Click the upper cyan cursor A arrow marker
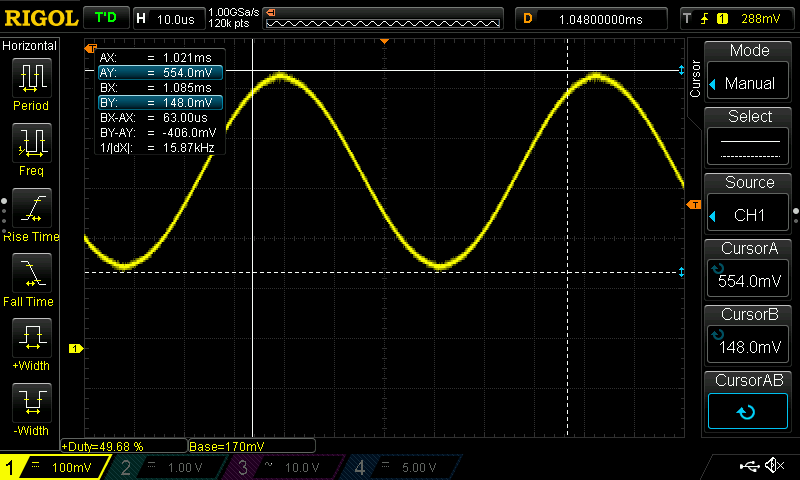This screenshot has width=800, height=480. click(681, 70)
